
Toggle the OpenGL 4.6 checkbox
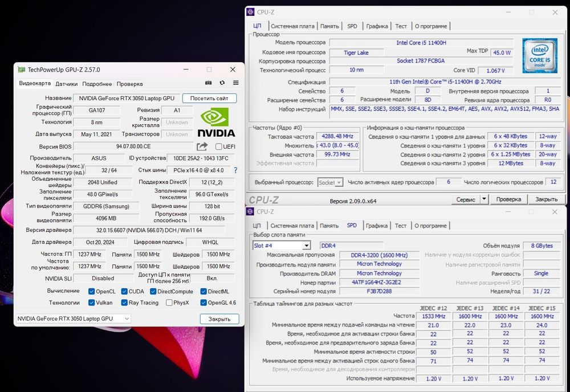point(203,303)
